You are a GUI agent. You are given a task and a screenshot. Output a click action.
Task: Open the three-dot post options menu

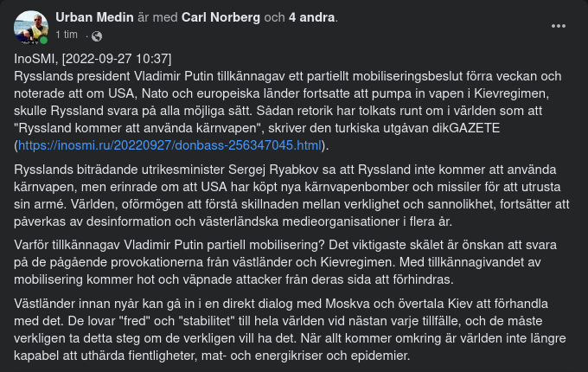click(x=559, y=26)
